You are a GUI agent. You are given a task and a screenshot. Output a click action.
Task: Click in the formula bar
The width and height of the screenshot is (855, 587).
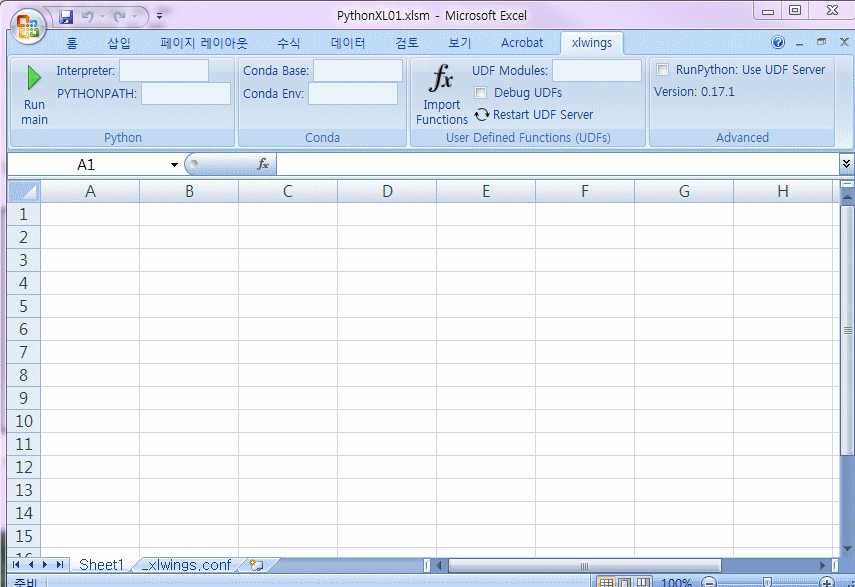coord(557,164)
